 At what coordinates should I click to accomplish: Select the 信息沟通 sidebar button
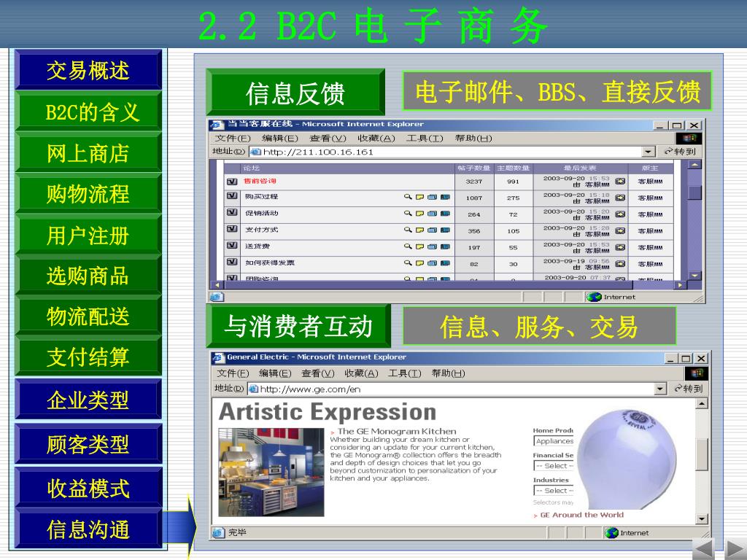88,529
